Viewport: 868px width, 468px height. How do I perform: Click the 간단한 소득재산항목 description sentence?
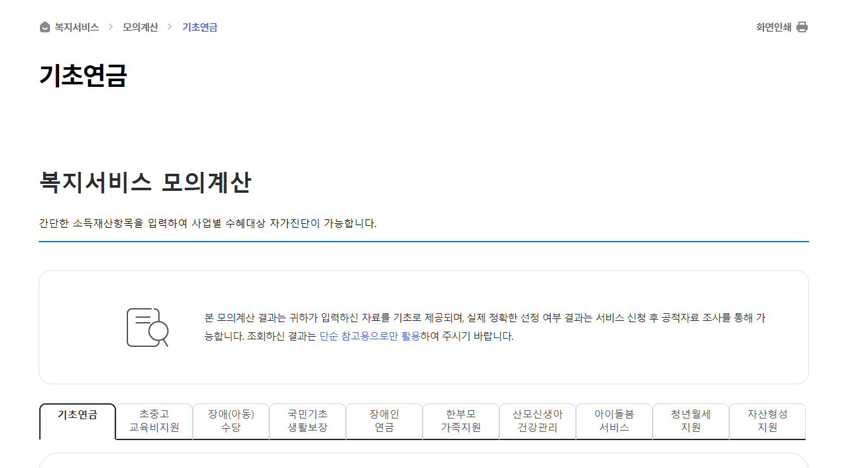tap(208, 223)
